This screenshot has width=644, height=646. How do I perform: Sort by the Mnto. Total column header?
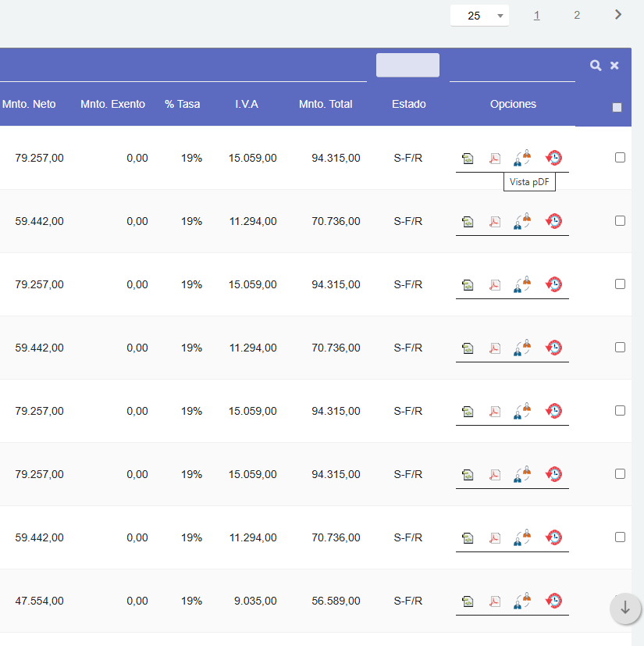click(326, 104)
